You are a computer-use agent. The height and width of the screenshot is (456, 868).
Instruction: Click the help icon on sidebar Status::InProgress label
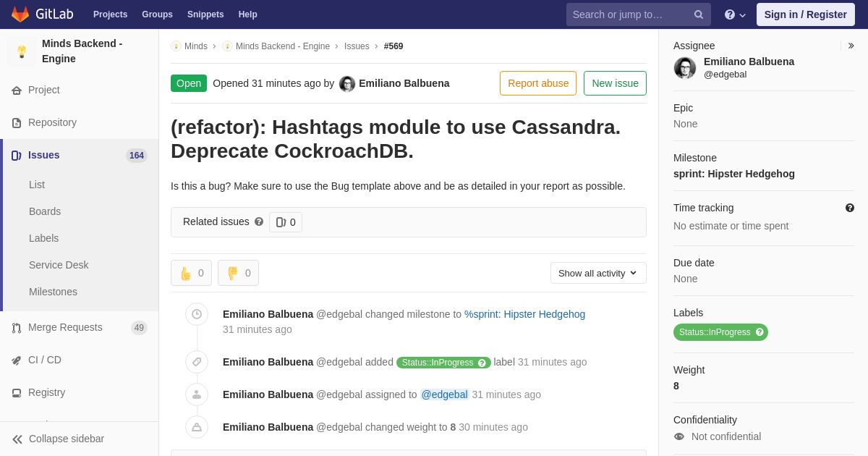[759, 332]
